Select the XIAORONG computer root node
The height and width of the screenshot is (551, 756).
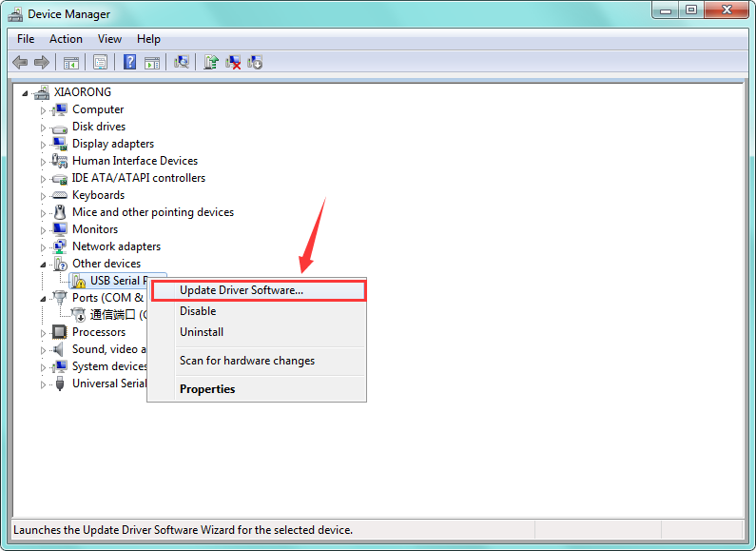(82, 92)
